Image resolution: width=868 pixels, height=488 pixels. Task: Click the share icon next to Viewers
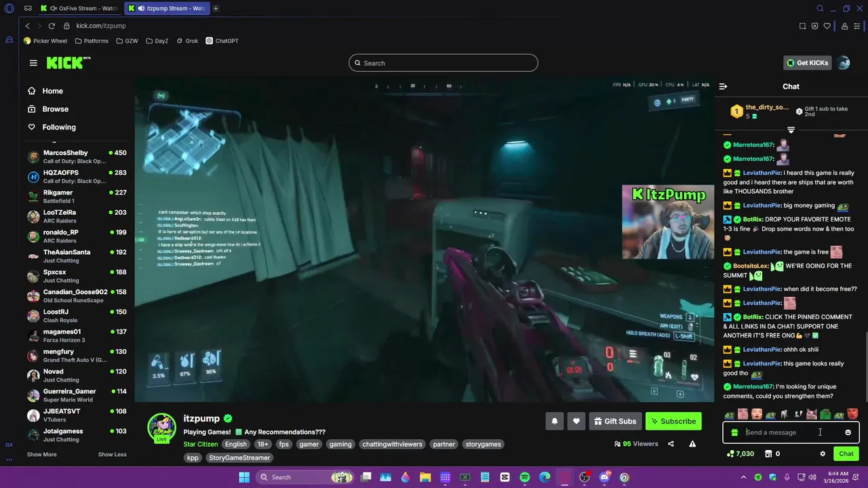pos(671,444)
